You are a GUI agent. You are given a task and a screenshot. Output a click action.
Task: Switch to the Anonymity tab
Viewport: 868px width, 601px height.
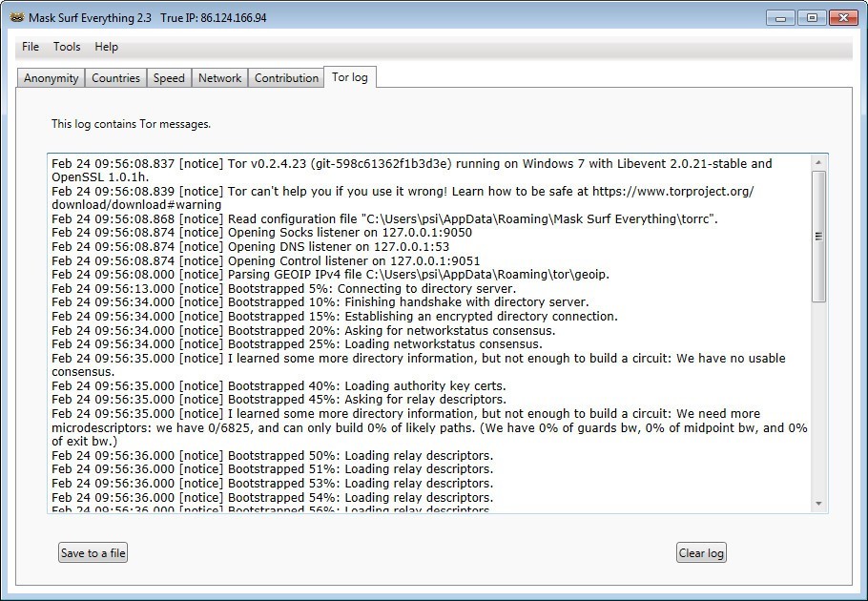[51, 78]
